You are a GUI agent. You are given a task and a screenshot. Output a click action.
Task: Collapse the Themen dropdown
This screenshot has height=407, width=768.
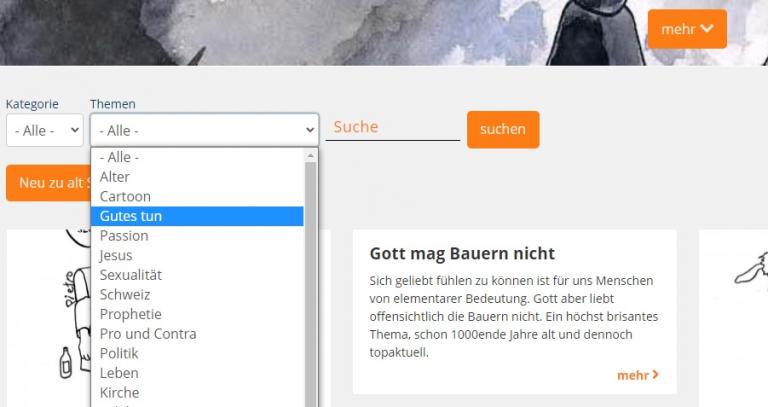pos(204,130)
